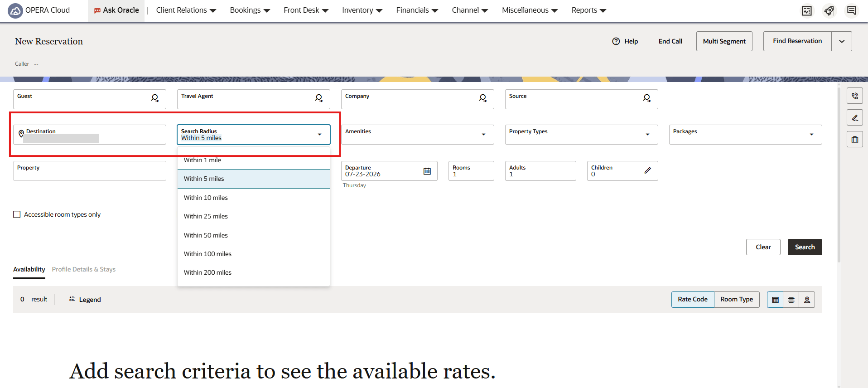Click the Legend icon link

point(85,299)
